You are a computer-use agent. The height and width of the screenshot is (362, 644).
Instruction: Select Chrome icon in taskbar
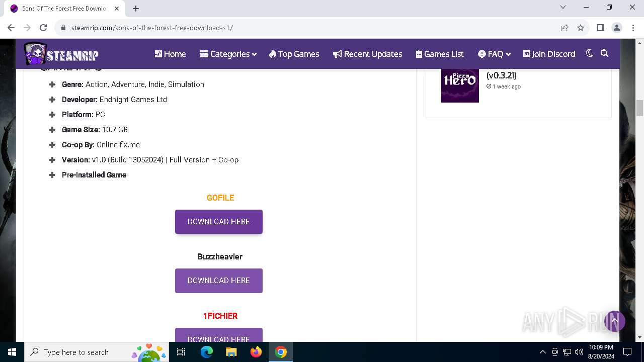tap(281, 352)
